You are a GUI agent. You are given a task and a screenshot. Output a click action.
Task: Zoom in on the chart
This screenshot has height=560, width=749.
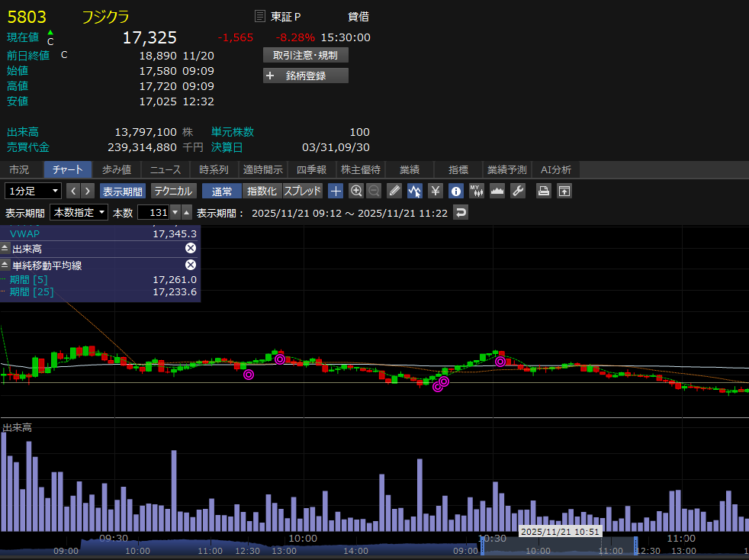pos(355,191)
